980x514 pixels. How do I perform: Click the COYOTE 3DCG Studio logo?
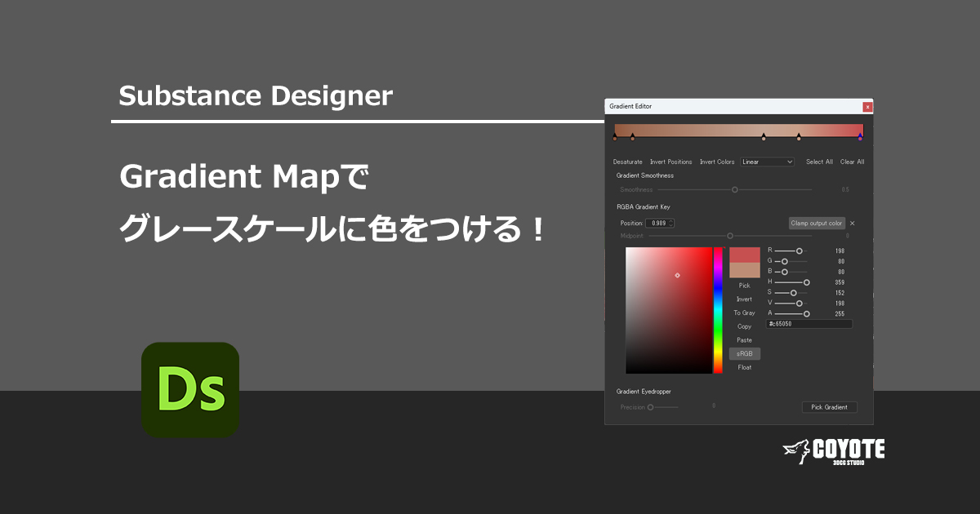835,450
